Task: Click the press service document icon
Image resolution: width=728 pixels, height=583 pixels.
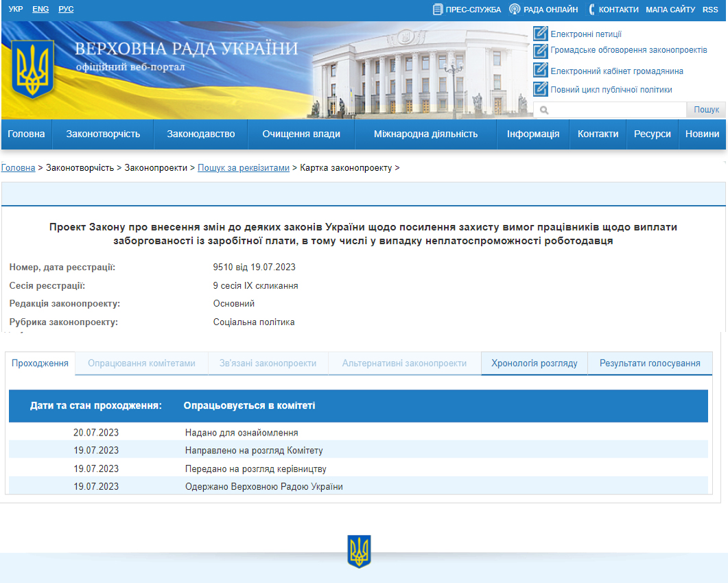Action: tap(437, 10)
